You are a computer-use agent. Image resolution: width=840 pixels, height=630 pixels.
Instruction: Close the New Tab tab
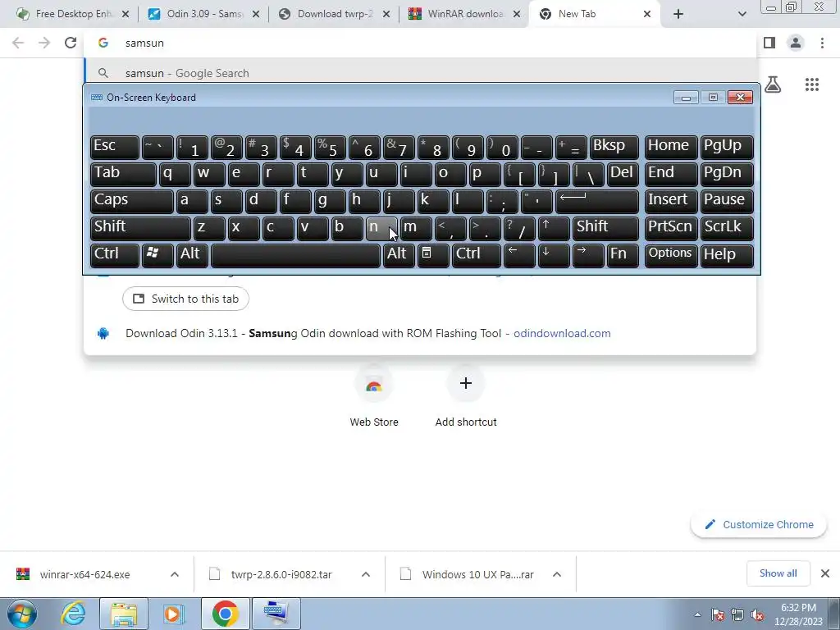pos(647,14)
